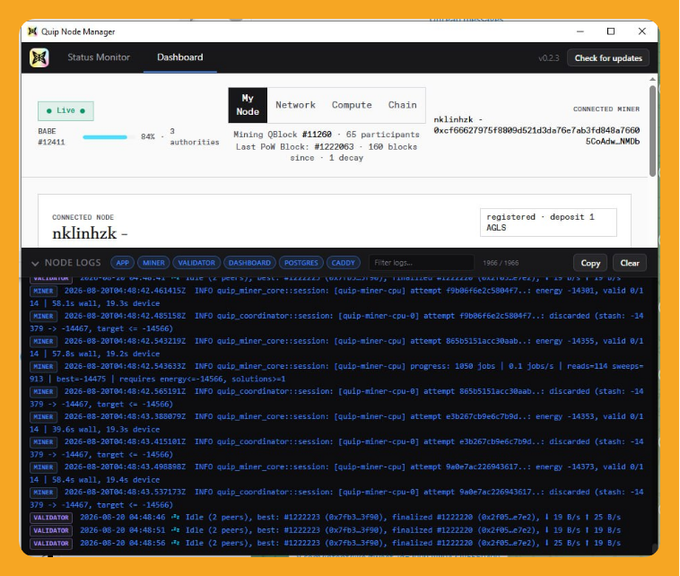Click Check for updates button

pos(608,58)
